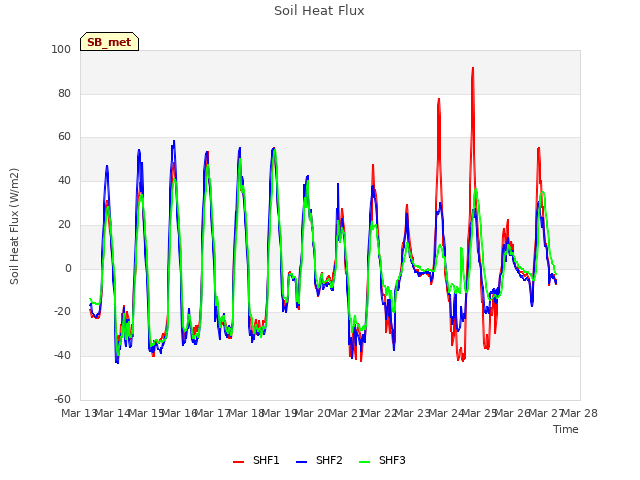This screenshot has width=640, height=480.
Task: Click the 0 y-axis tick label
Action: (68, 269)
